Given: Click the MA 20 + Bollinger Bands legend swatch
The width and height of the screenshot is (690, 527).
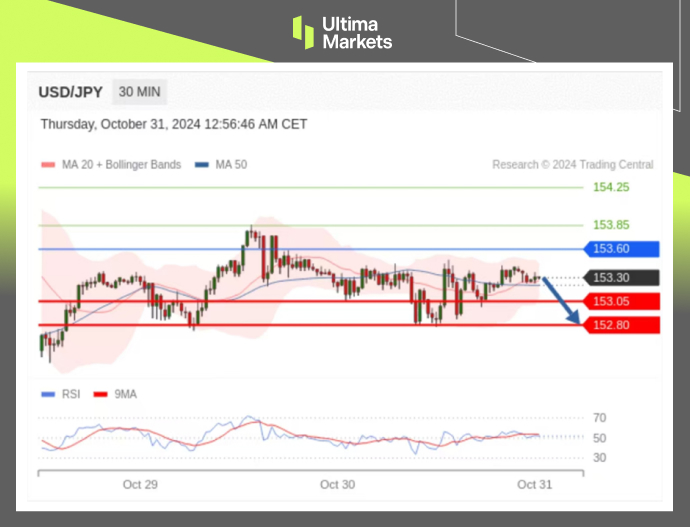Looking at the screenshot, I should (x=48, y=165).
